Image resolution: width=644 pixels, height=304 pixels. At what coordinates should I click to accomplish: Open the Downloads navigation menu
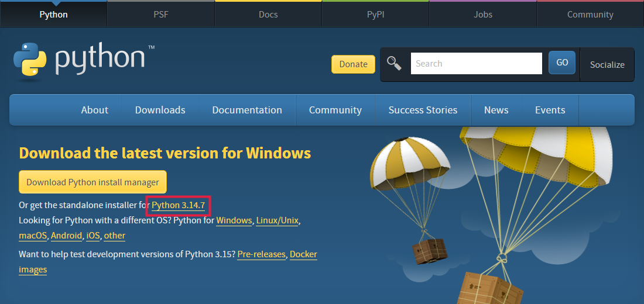(160, 110)
